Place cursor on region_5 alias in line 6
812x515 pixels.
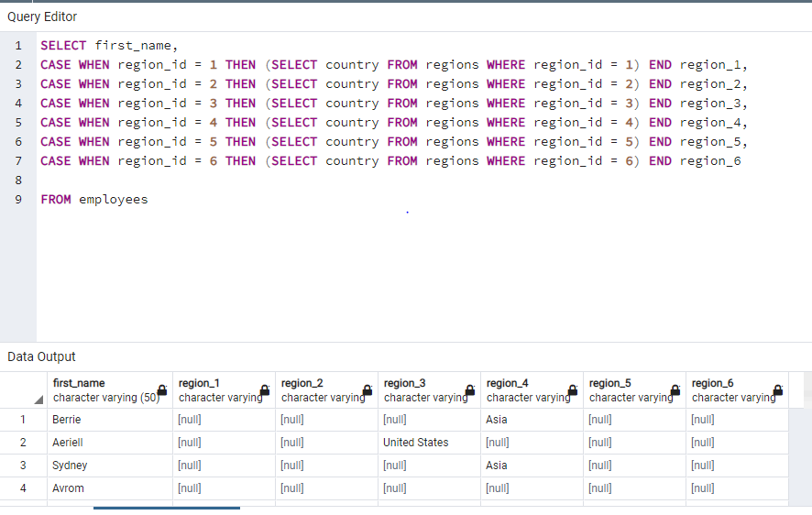(710, 142)
